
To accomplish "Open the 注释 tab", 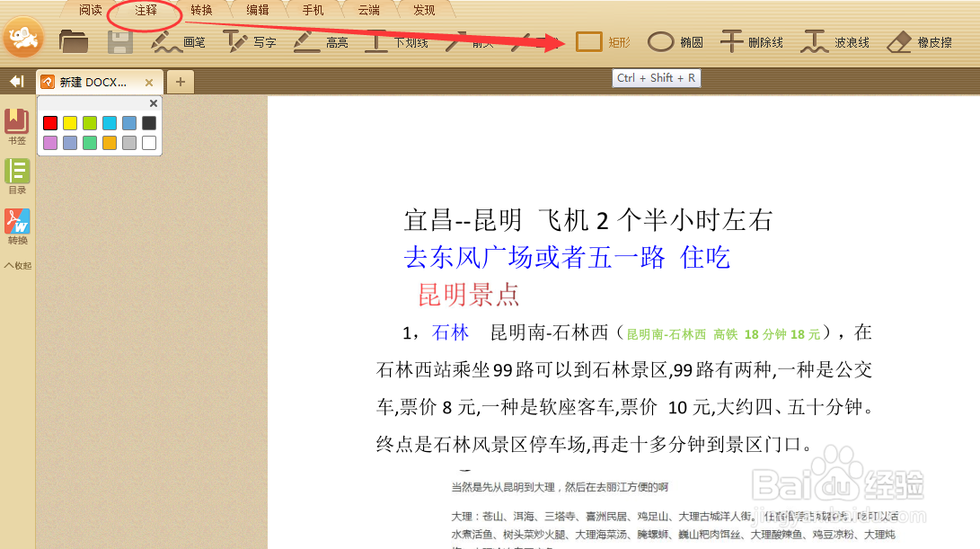I will [146, 10].
